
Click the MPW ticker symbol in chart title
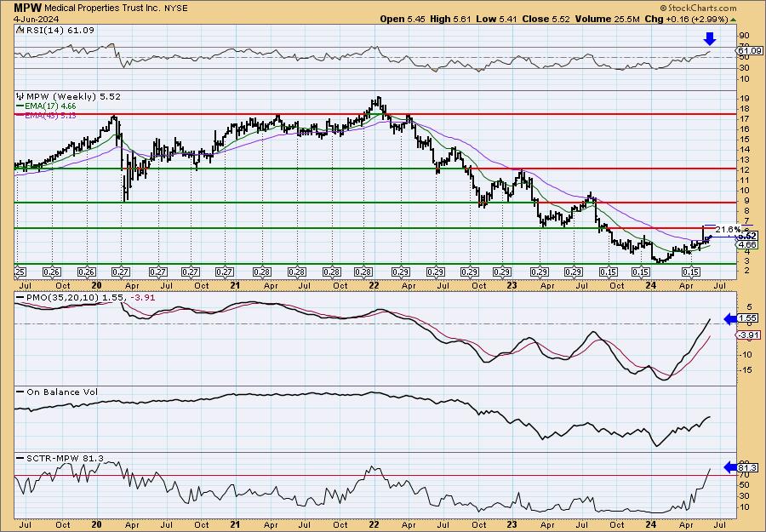[x=28, y=8]
